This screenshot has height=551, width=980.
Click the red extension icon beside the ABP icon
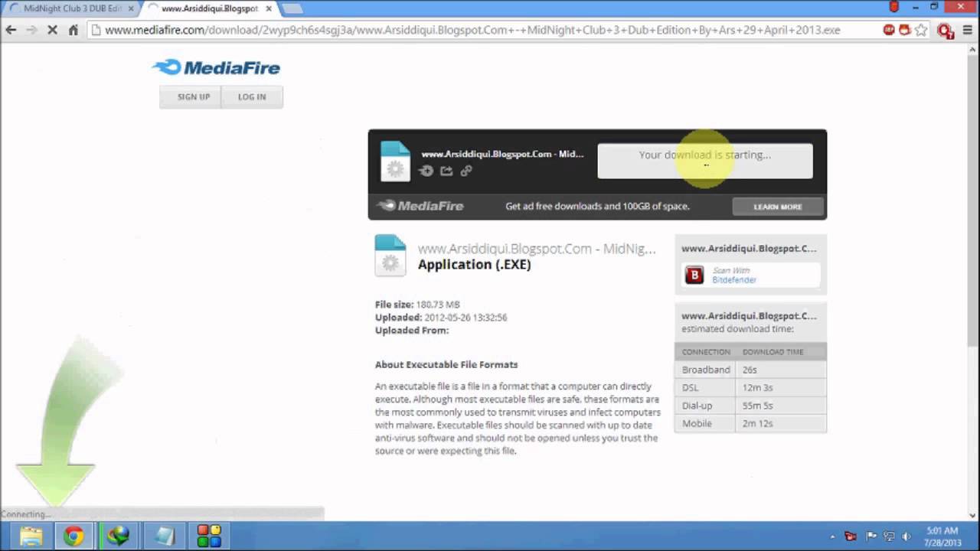point(905,30)
